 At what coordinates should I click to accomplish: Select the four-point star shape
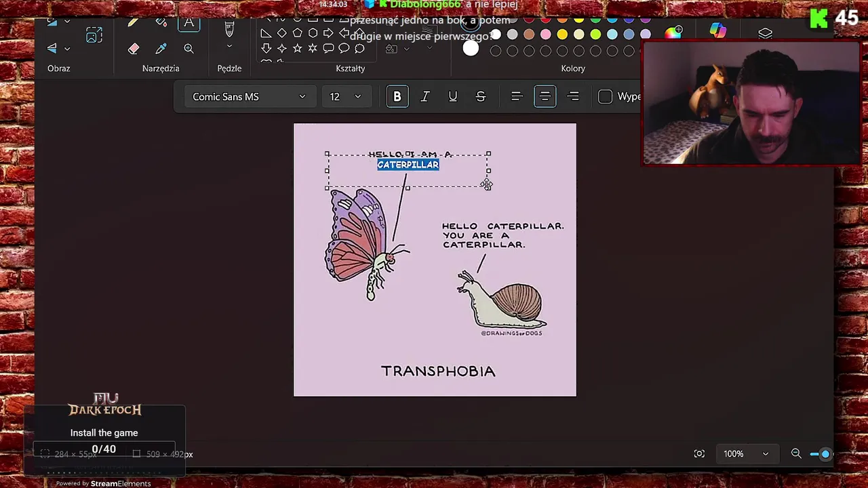click(281, 48)
